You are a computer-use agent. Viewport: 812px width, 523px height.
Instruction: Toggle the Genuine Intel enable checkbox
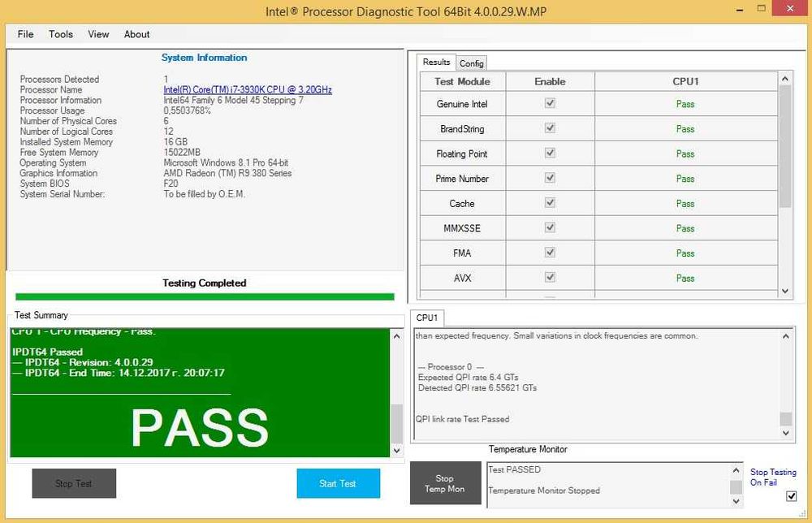[x=550, y=104]
